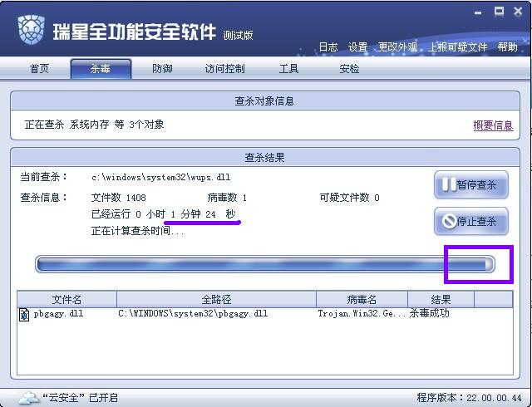Image resolution: width=532 pixels, height=407 pixels.
Task: Open the 帮助 menu
Action: click(508, 47)
